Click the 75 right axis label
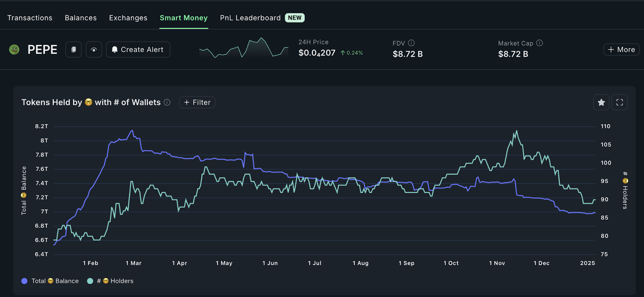Screen dimensions: 644x297 [604, 254]
